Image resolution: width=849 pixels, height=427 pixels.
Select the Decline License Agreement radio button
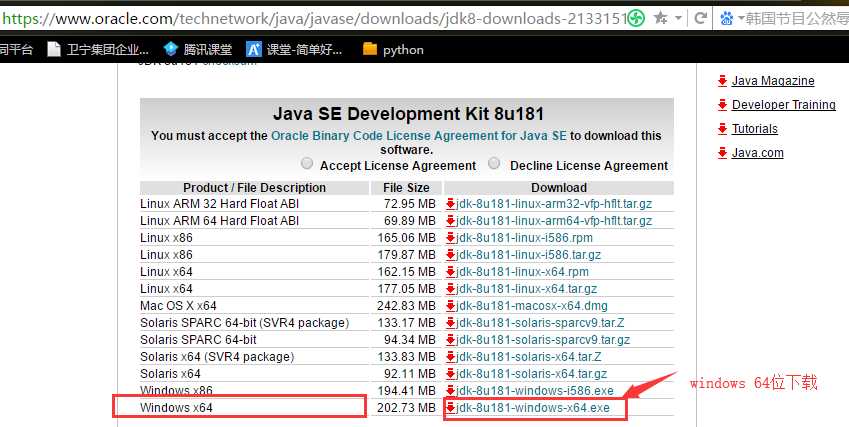(x=494, y=163)
